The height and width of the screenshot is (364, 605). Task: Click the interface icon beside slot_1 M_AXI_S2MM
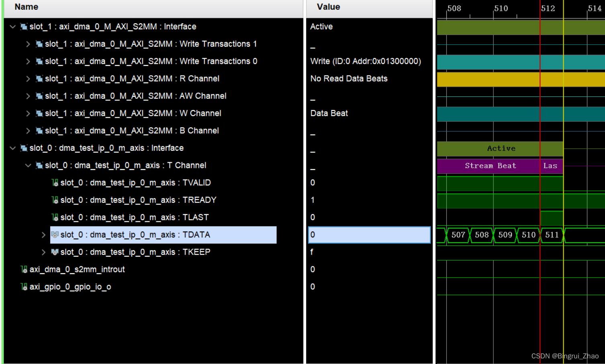(x=24, y=27)
